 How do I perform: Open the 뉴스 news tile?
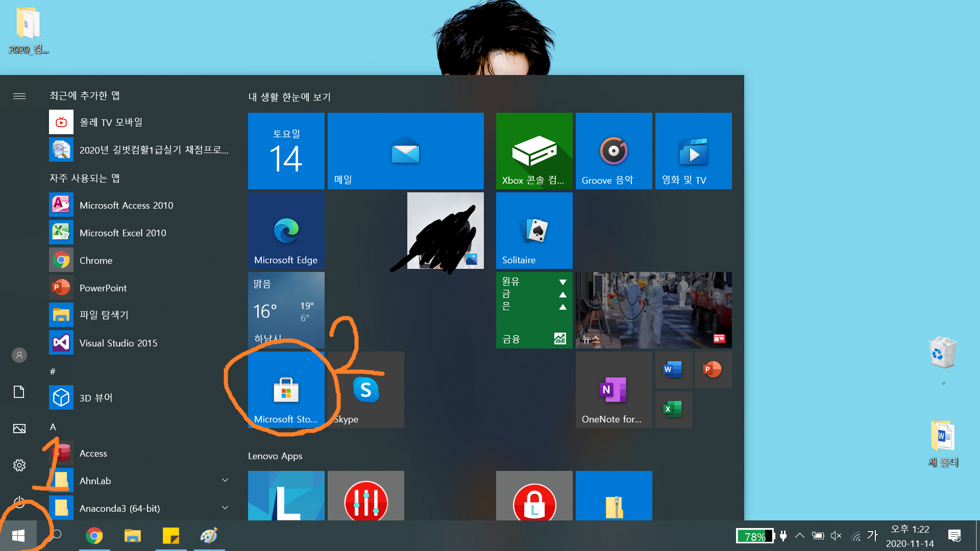(654, 310)
